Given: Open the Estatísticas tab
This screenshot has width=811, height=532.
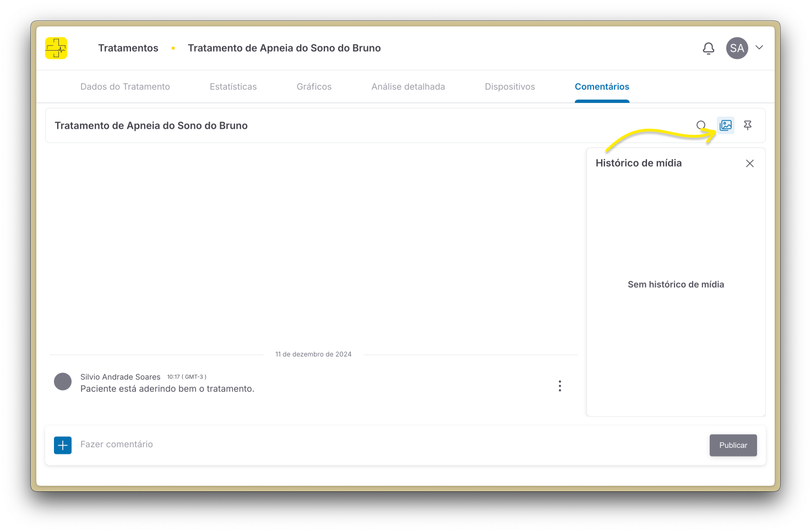Looking at the screenshot, I should pos(233,87).
